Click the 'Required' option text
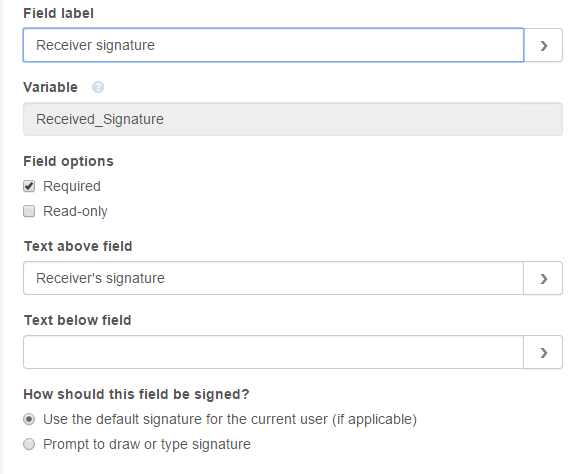583x474 pixels. click(x=72, y=186)
